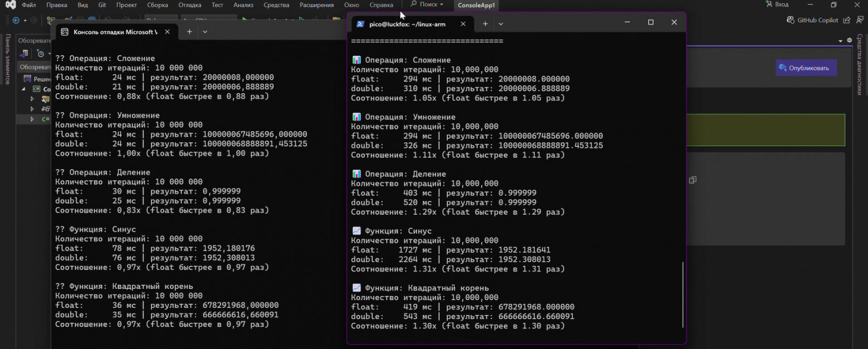Click the share icon next to GitHub Copilot

tap(846, 20)
